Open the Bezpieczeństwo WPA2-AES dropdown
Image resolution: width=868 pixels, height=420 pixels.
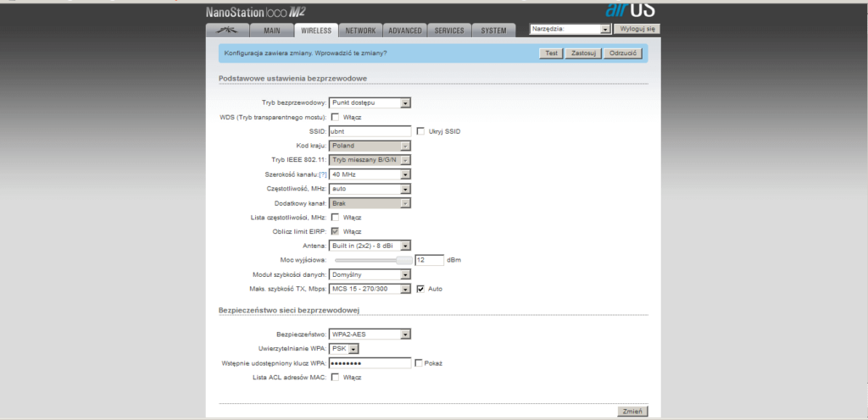pos(370,334)
